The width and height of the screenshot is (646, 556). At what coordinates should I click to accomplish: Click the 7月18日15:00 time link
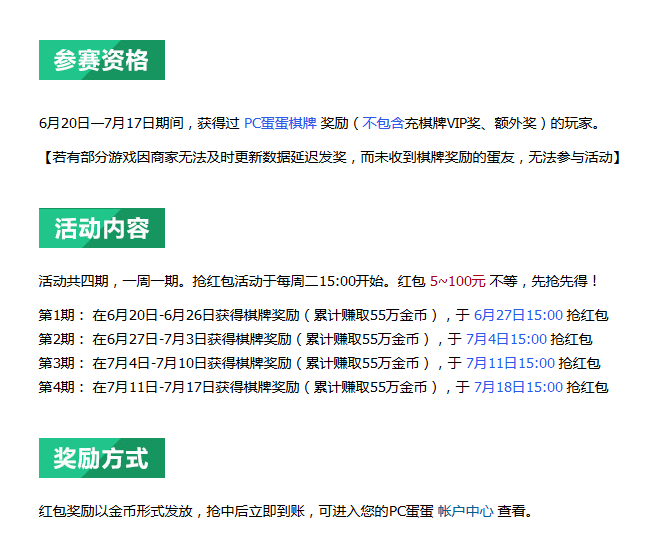(x=518, y=387)
